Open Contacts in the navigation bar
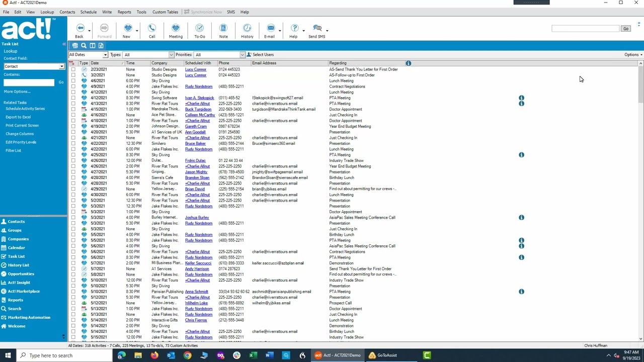The height and width of the screenshot is (362, 644). [x=16, y=222]
